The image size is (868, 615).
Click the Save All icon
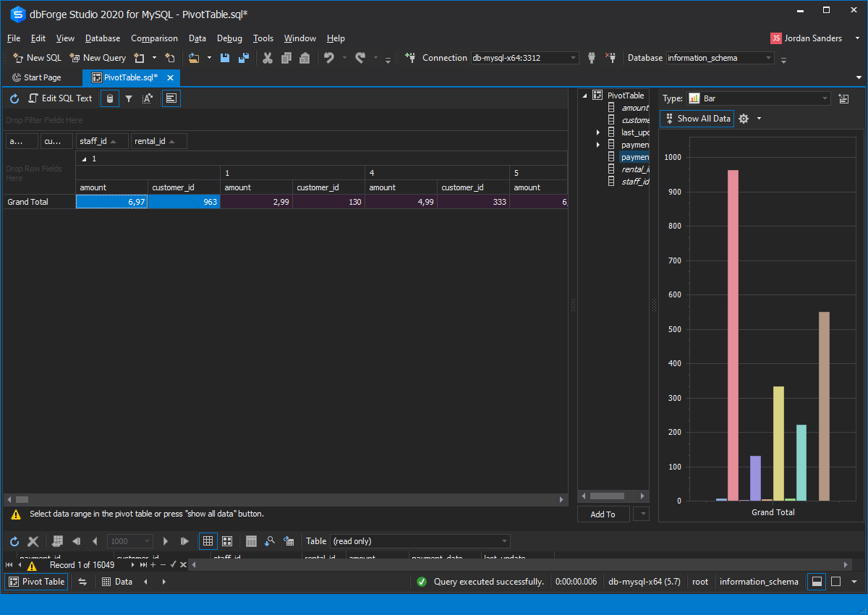[244, 58]
